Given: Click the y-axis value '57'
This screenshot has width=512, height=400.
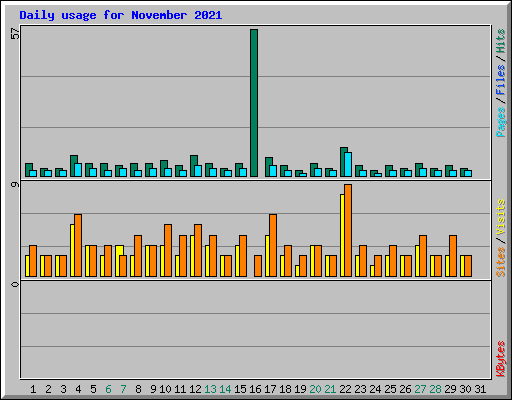Looking at the screenshot, I should [15, 34].
